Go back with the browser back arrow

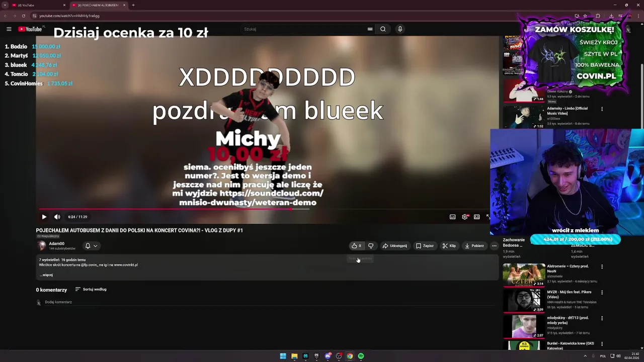[x=5, y=16]
